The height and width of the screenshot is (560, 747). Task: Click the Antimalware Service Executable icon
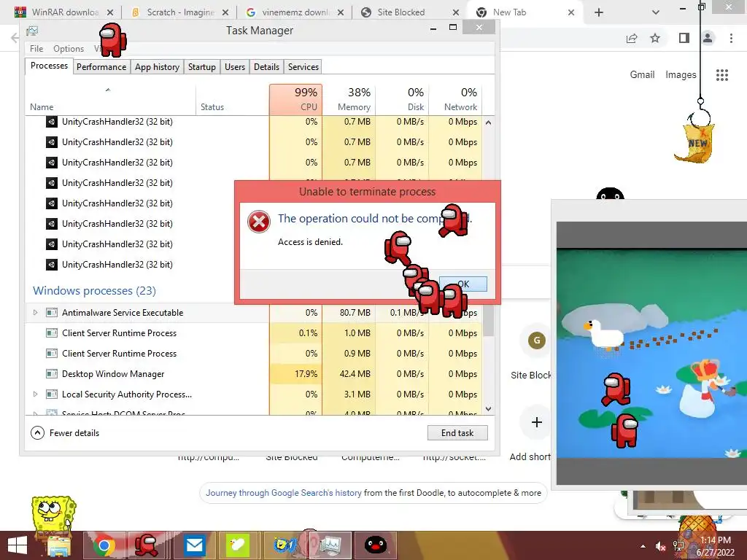[x=52, y=312]
